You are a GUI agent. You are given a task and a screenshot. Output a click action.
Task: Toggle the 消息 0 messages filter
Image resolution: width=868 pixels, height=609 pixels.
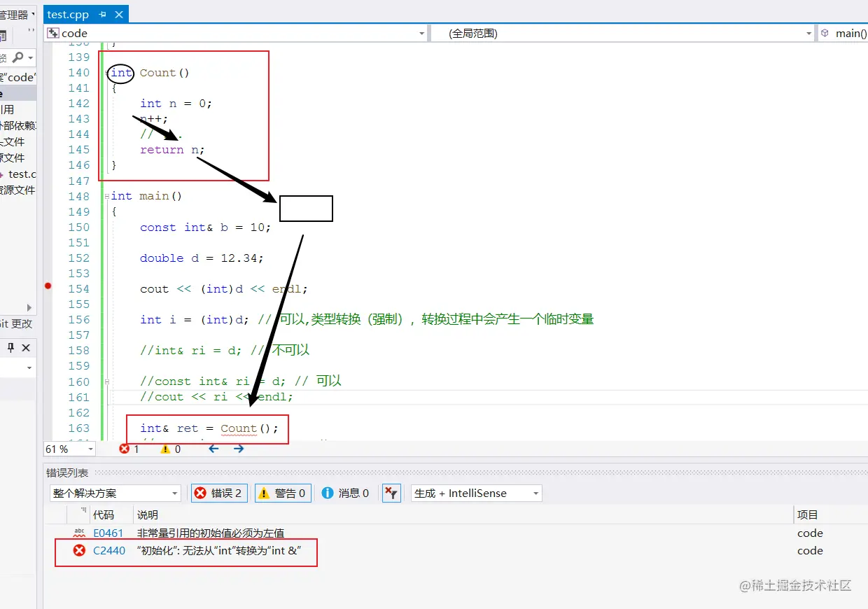click(345, 493)
